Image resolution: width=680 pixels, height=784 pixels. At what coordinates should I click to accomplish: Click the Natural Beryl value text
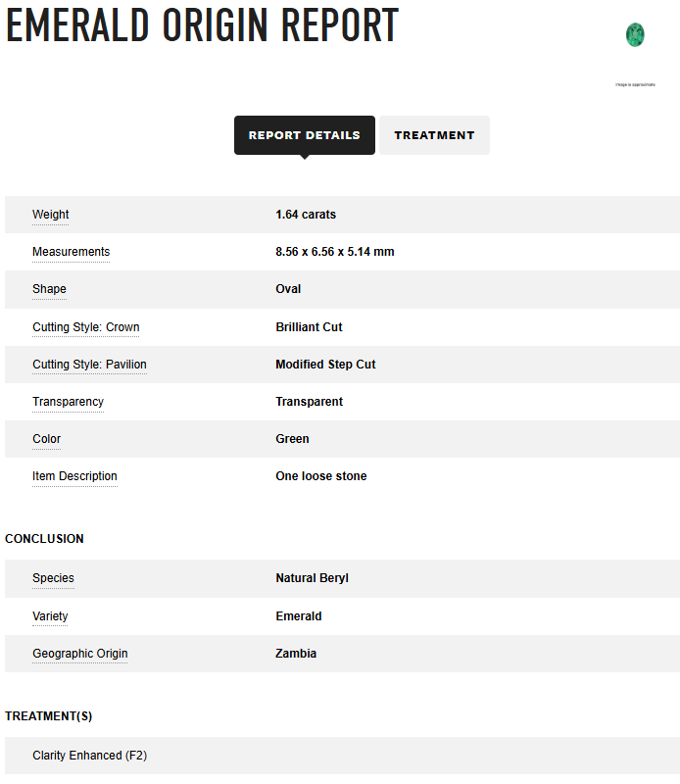coord(312,578)
